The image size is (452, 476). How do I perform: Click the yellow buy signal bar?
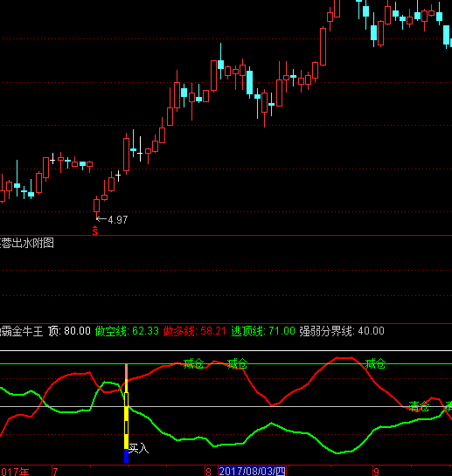coord(127,414)
